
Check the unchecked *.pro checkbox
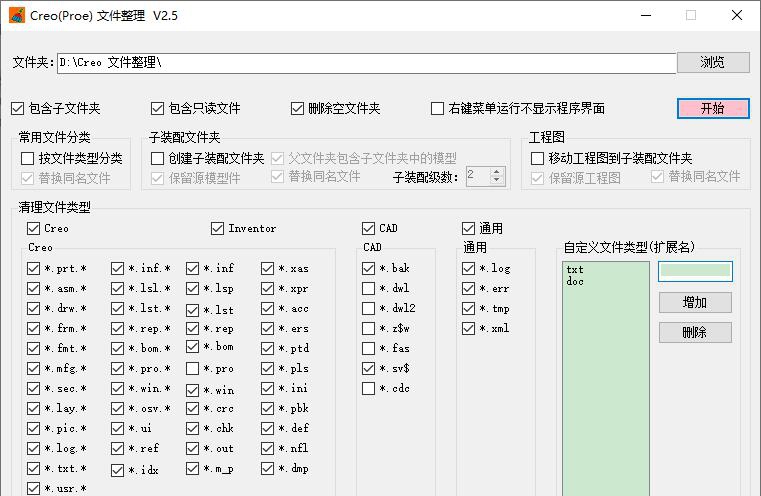pyautogui.click(x=193, y=368)
